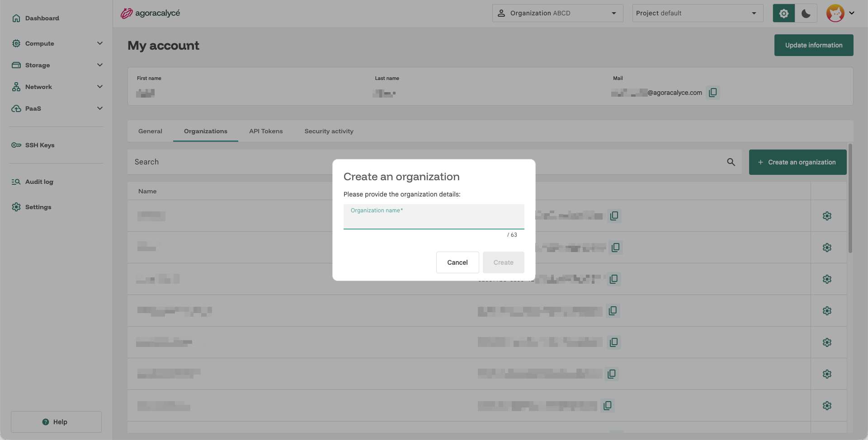Switch to the General tab
This screenshot has width=868, height=440.
point(150,131)
